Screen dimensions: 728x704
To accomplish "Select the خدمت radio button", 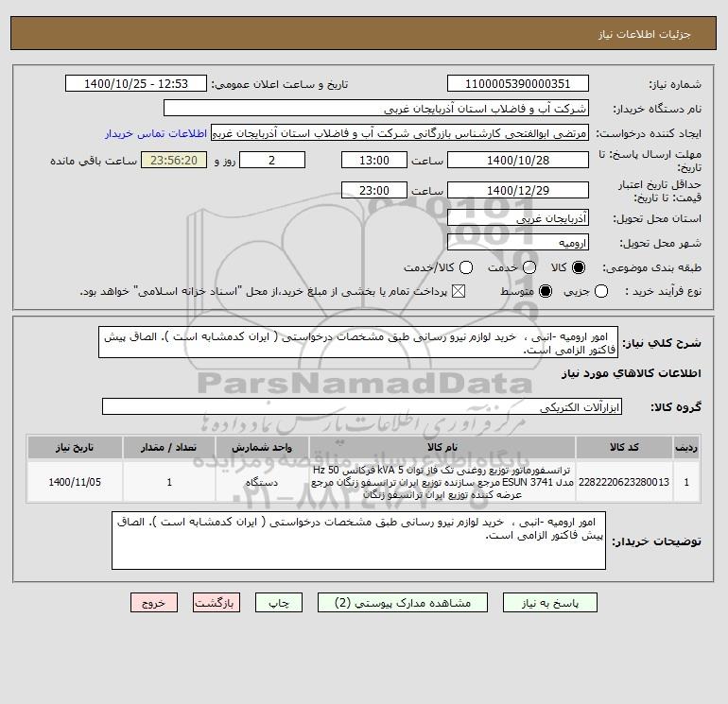I will click(x=529, y=267).
